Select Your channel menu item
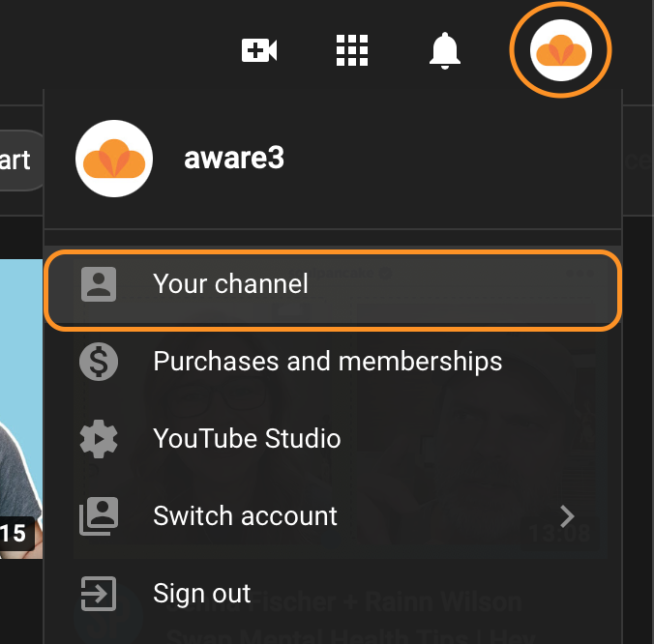The image size is (654, 644). [333, 284]
